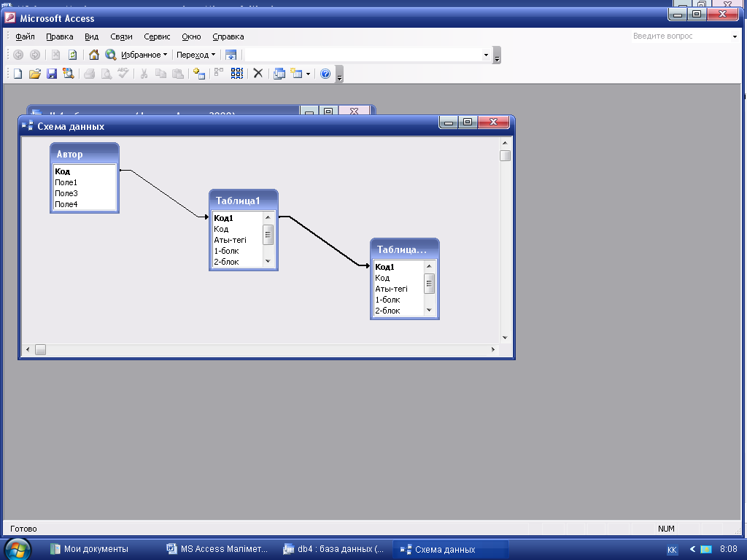Screen dimensions: 747x560
Task: Open the Связи menu
Action: pyautogui.click(x=122, y=36)
